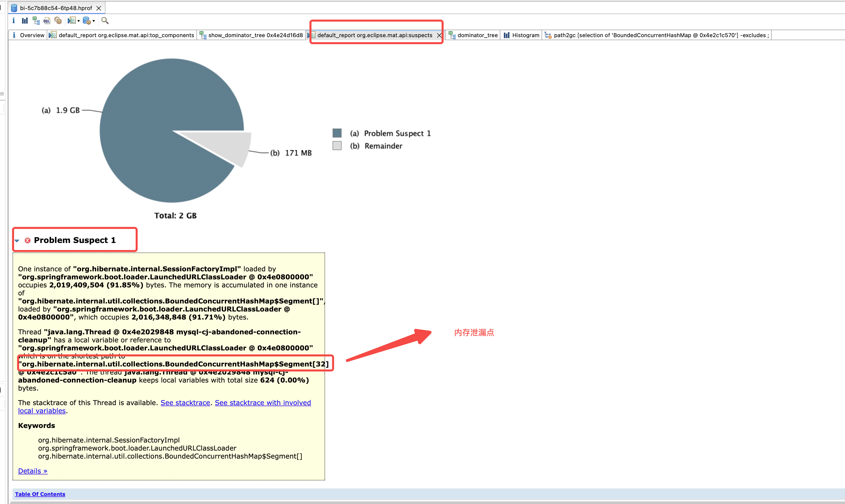Expand the reports dropdown arrow
845x504 pixels.
point(79,21)
